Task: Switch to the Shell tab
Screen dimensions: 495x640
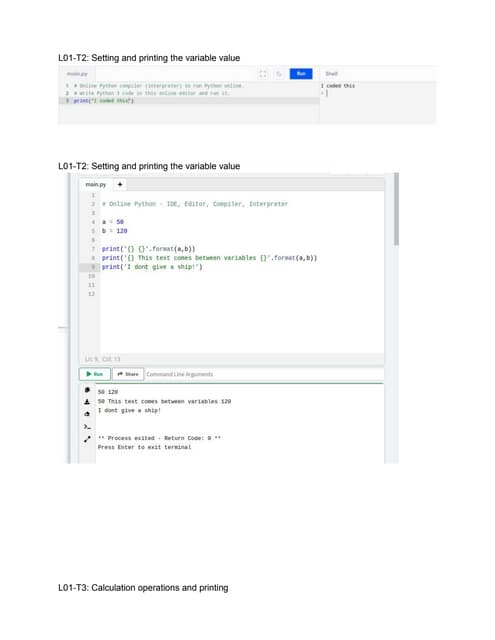Action: pyautogui.click(x=331, y=73)
